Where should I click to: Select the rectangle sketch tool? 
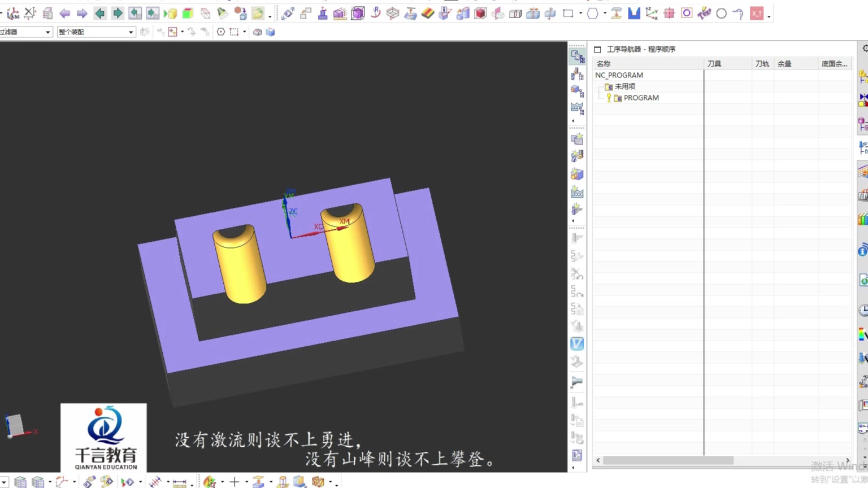tap(568, 13)
